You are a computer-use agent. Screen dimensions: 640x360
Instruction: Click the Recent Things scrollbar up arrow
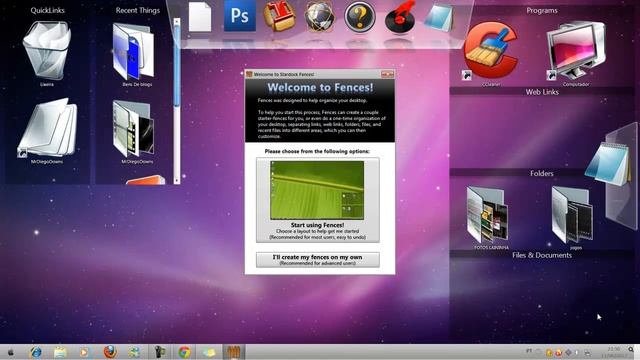(177, 21)
